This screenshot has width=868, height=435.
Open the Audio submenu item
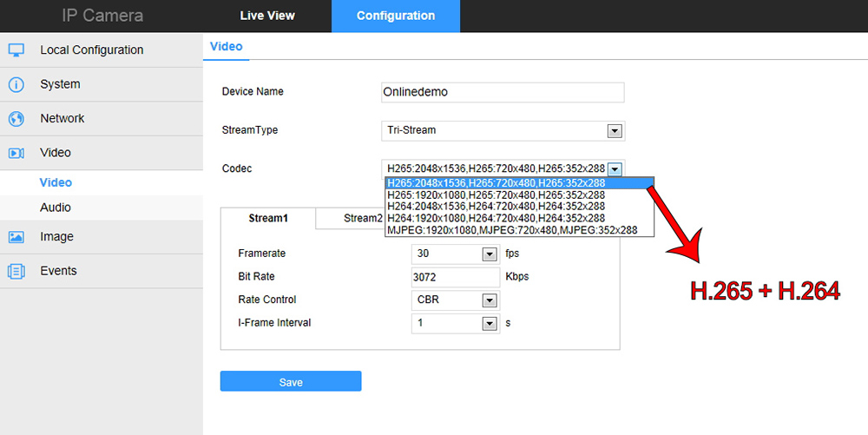[56, 208]
